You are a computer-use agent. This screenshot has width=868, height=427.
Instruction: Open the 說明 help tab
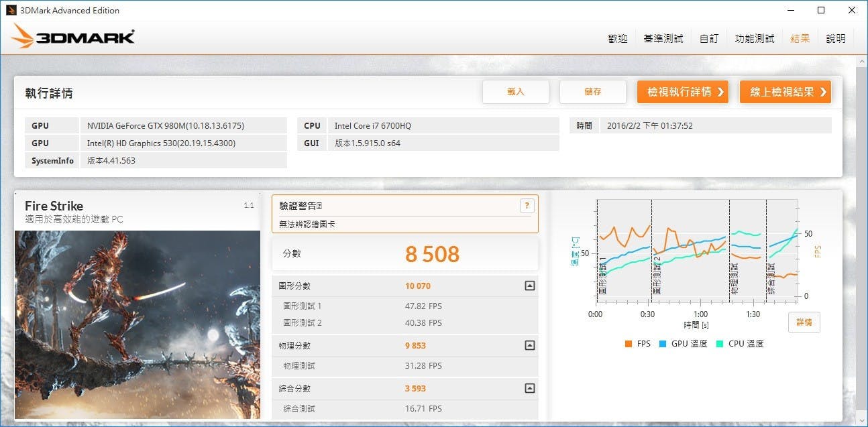click(835, 39)
